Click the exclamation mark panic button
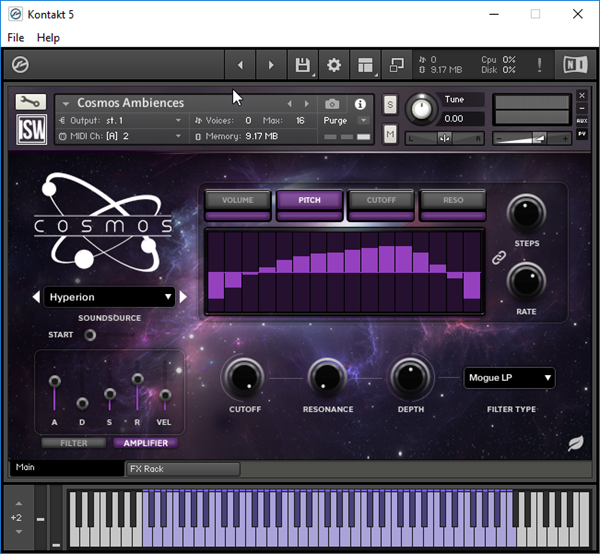 pos(539,65)
